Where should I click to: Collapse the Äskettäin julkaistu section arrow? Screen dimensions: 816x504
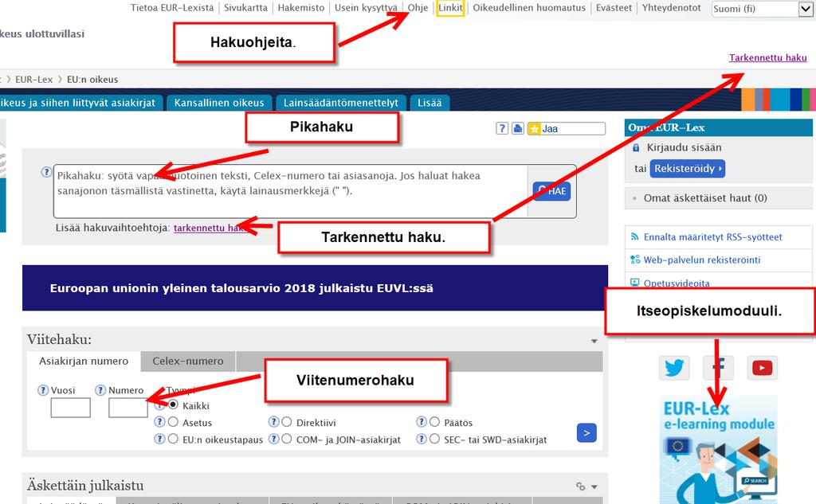(594, 486)
